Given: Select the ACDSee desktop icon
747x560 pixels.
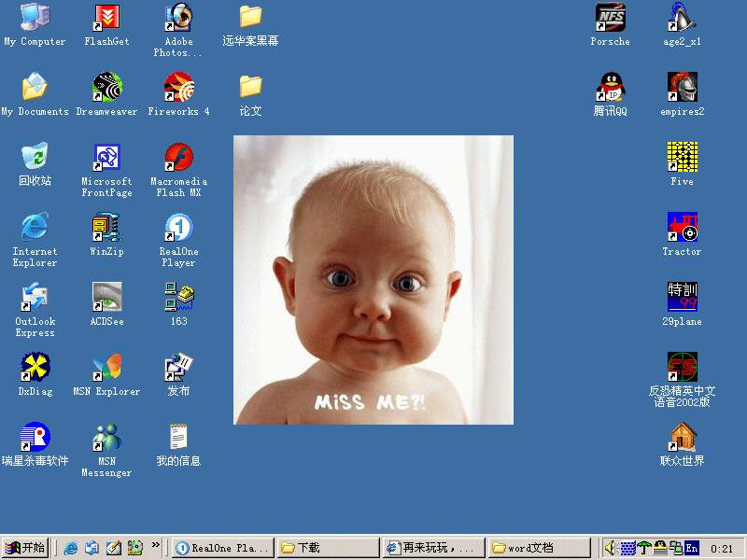Looking at the screenshot, I should 106,298.
